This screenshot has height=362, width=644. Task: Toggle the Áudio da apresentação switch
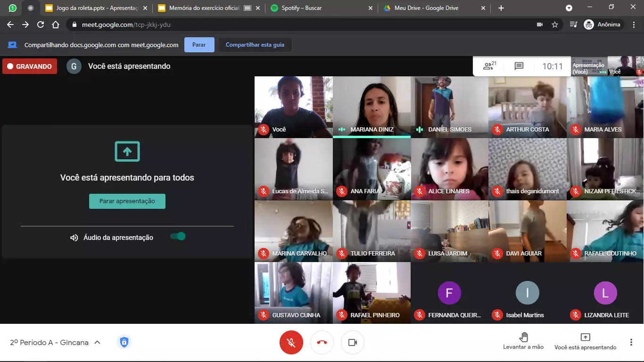[178, 237]
